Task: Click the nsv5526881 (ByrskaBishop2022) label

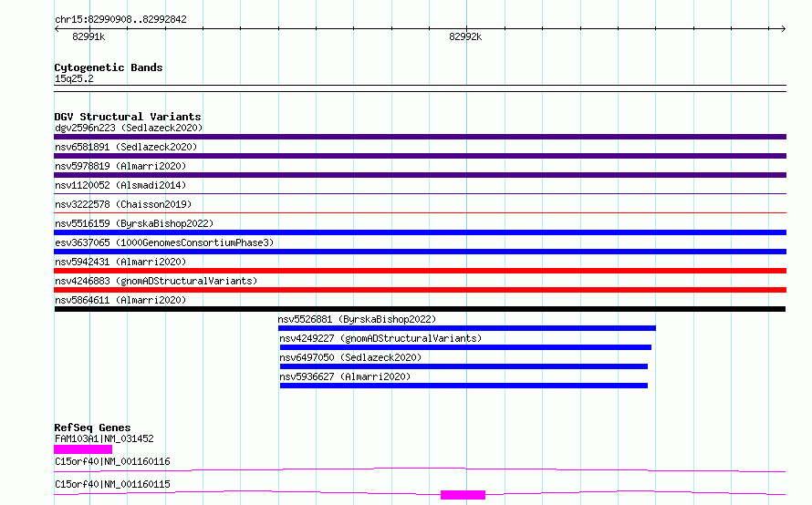Action: [x=357, y=319]
